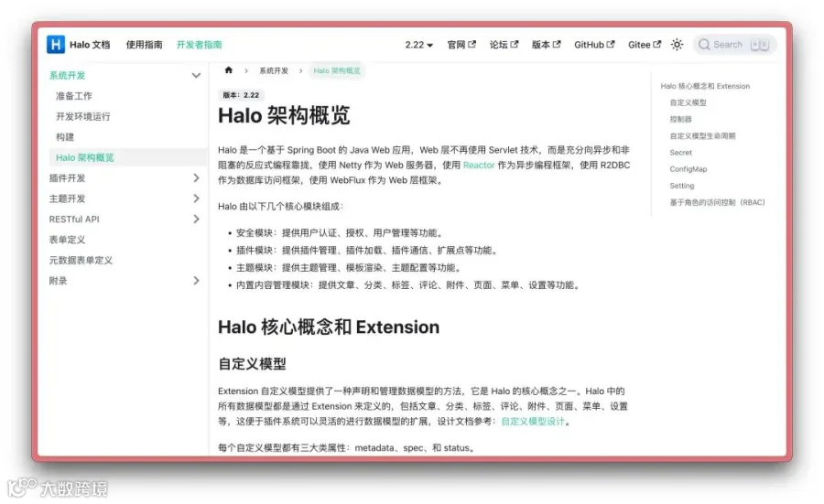Select 开发环境运行 in the sidebar
This screenshot has height=504, width=824.
[83, 116]
